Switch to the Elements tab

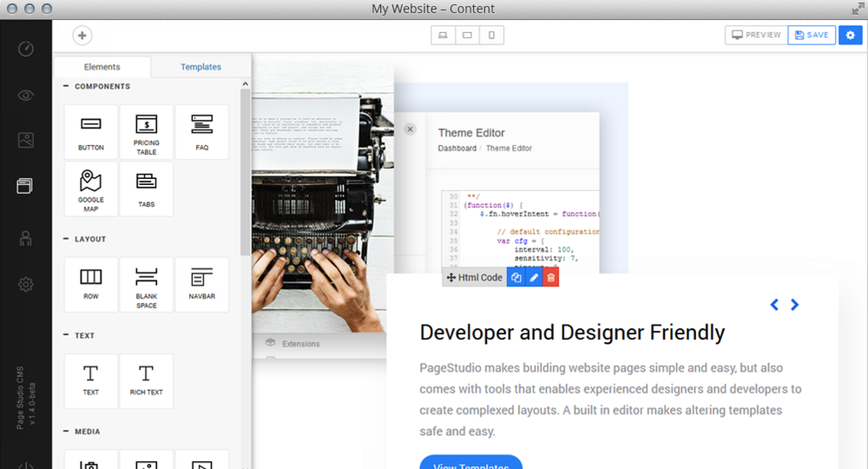(102, 67)
